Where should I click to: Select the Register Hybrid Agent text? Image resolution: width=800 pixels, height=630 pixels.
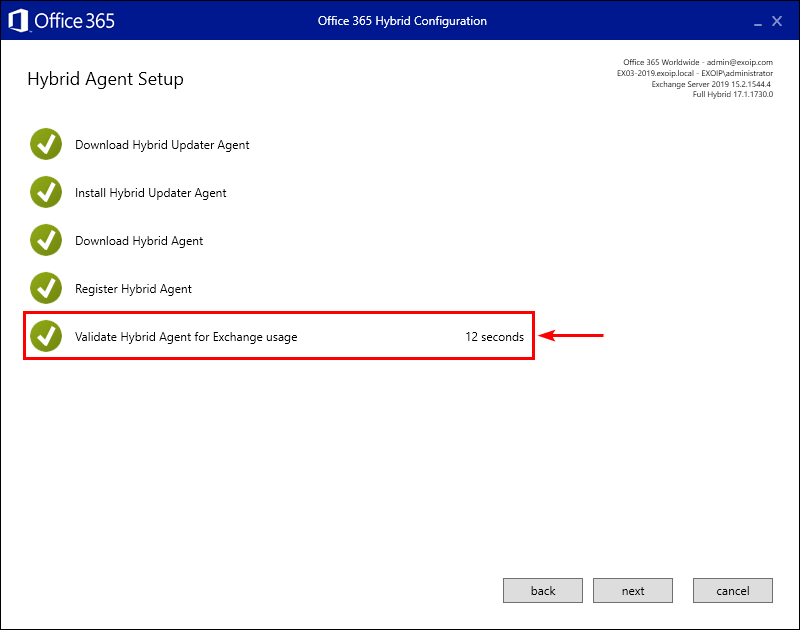tap(133, 289)
